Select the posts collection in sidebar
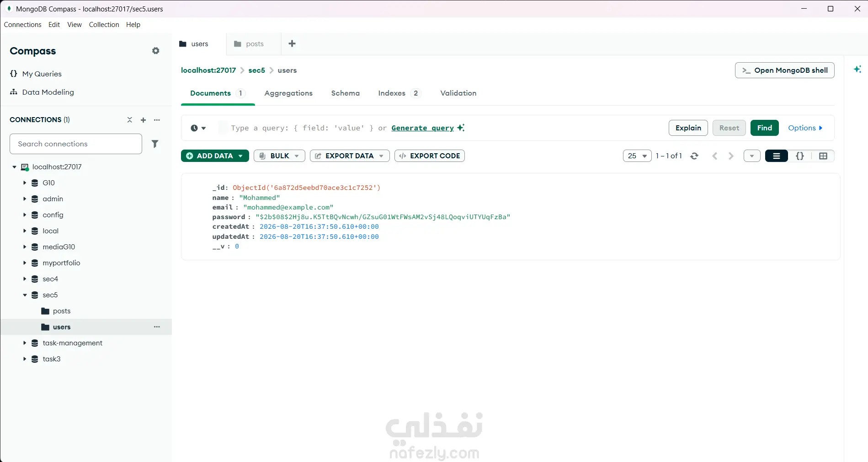868x462 pixels. [86, 311]
